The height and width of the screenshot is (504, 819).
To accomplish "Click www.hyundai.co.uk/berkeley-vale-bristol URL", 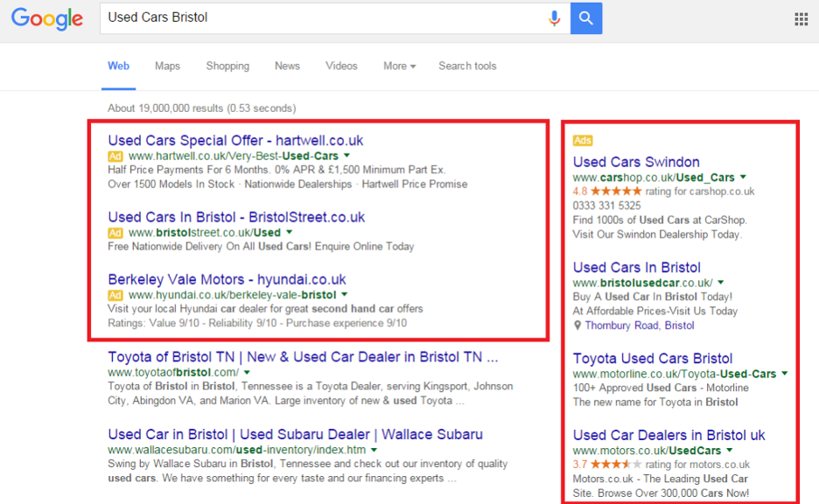I will tap(233, 295).
